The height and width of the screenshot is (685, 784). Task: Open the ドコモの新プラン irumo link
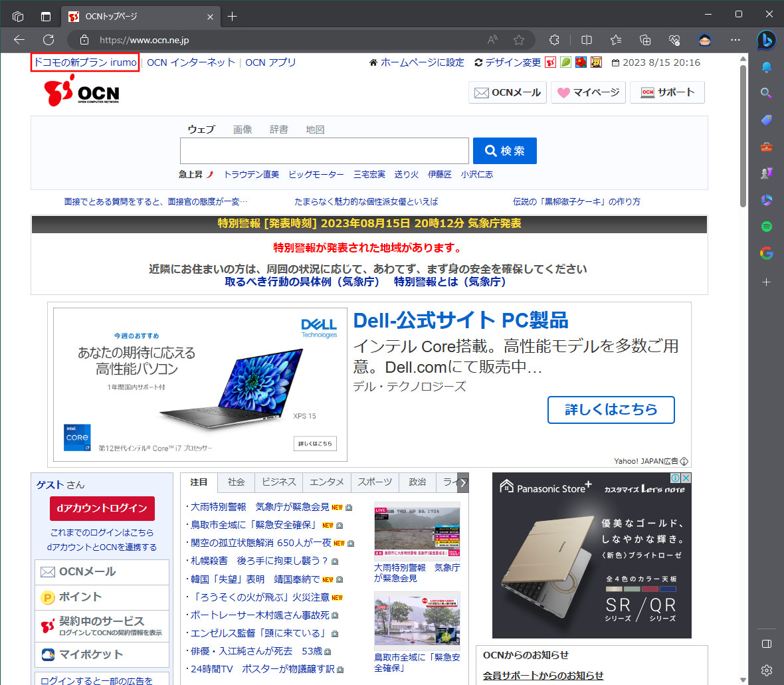point(85,62)
